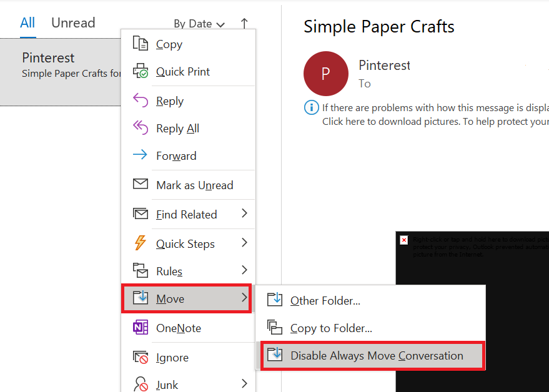The width and height of the screenshot is (549, 392).
Task: Select Ignore in the context menu
Action: point(189,357)
